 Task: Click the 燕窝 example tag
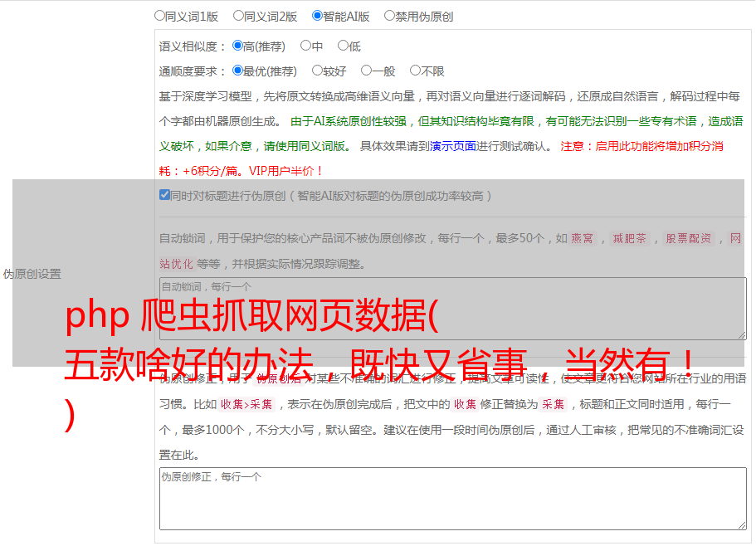pyautogui.click(x=583, y=238)
